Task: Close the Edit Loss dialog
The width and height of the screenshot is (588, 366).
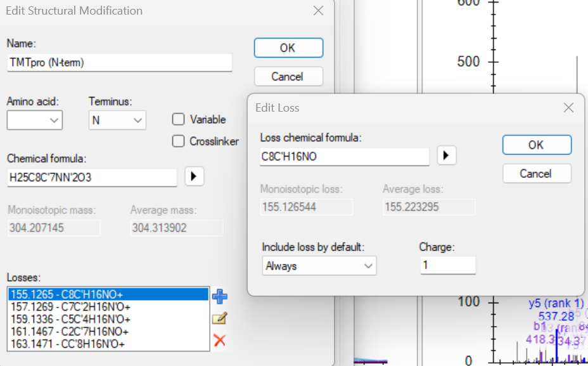Action: 568,108
